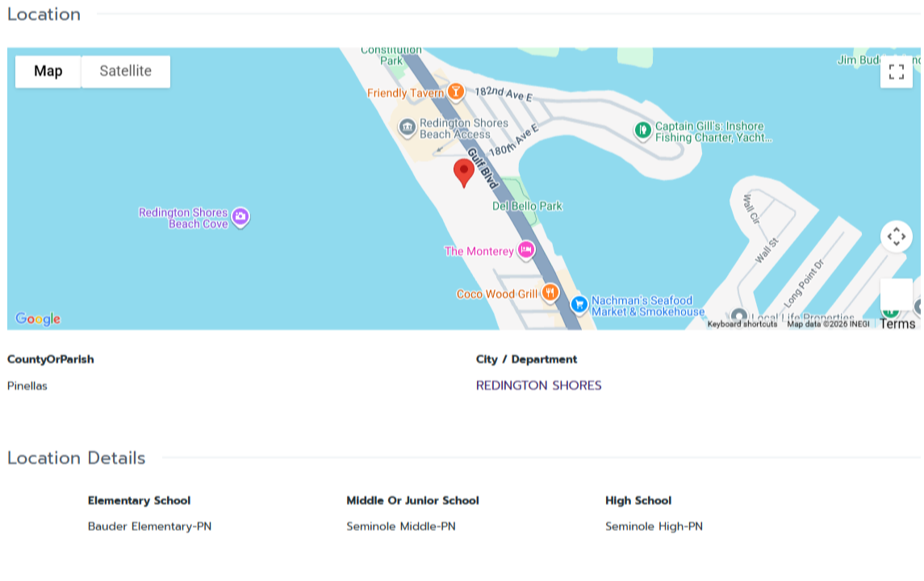Select Redington Shores Beach Access marker

point(408,127)
